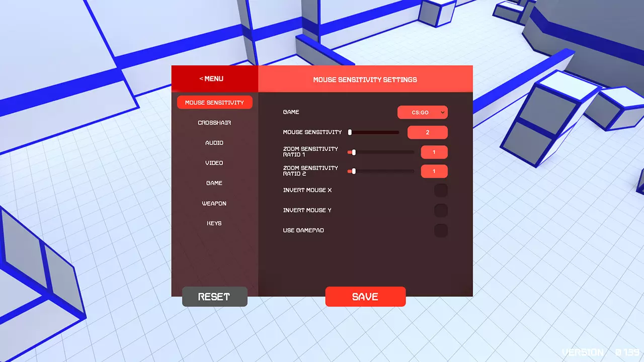Switch to the Crosshair settings tab

pos(215,123)
